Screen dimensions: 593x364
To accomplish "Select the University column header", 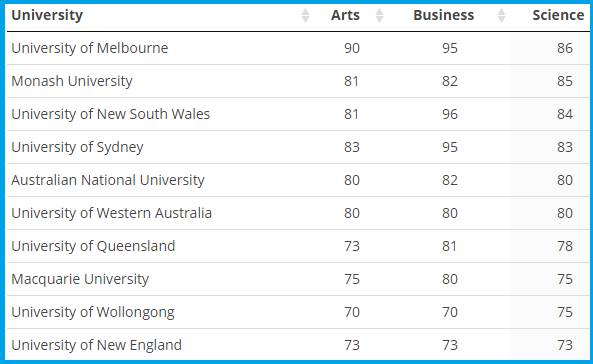I will pyautogui.click(x=47, y=15).
